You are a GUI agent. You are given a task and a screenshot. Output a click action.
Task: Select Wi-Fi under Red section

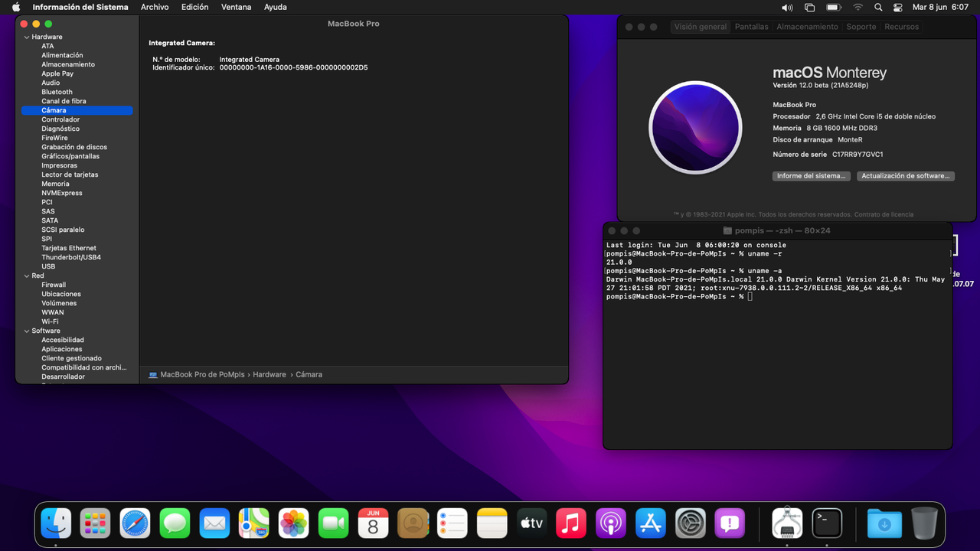click(x=50, y=321)
